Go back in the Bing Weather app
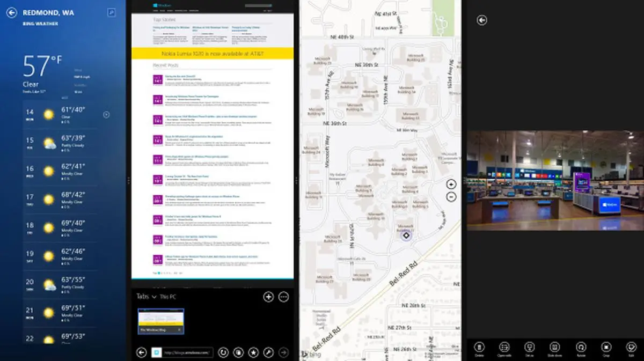644x361 pixels. [12, 13]
